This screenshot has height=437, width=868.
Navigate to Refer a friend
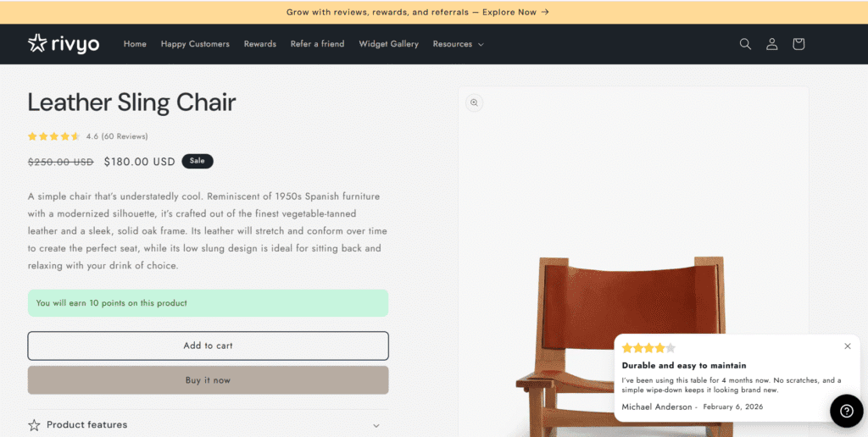coord(317,44)
